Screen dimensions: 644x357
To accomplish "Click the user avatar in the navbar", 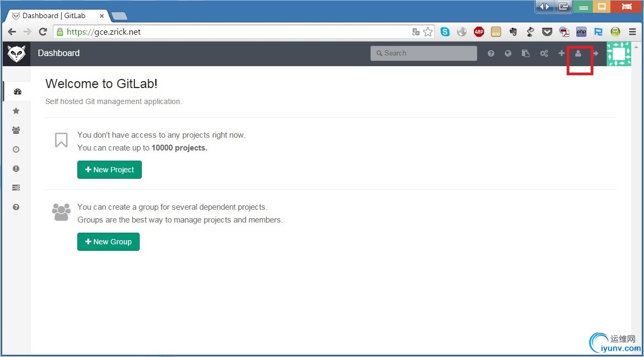I will click(619, 54).
